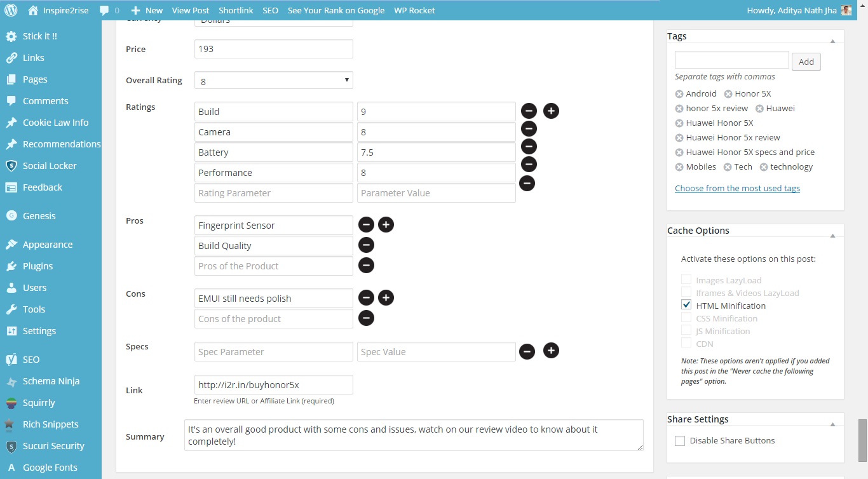Image resolution: width=868 pixels, height=479 pixels.
Task: Click the WordPress logo in the admin bar
Action: click(13, 10)
